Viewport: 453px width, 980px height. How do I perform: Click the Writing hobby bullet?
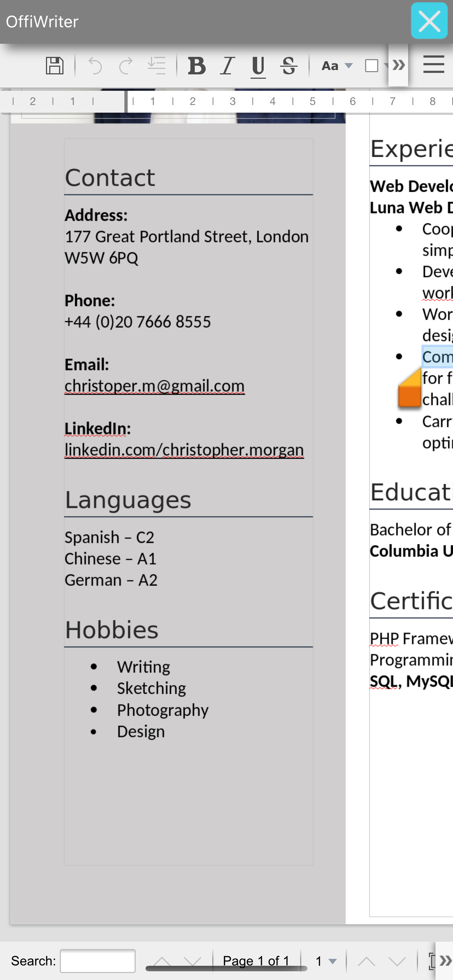click(143, 667)
